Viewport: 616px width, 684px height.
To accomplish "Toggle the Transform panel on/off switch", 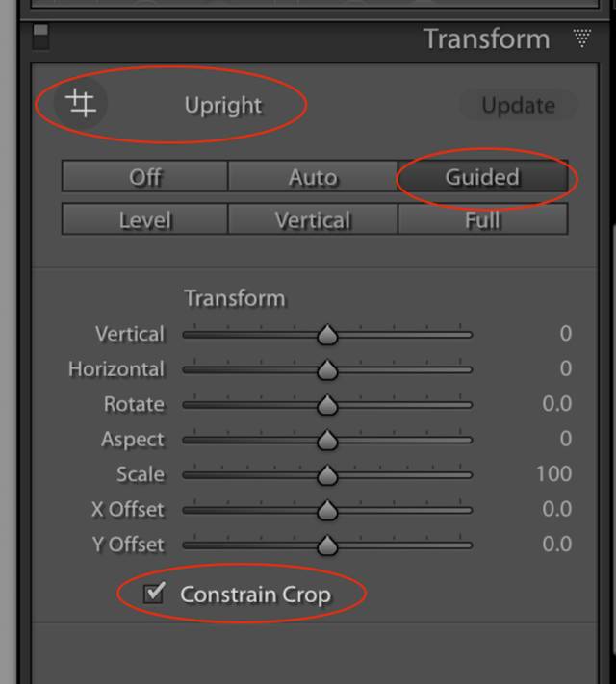I will [40, 38].
